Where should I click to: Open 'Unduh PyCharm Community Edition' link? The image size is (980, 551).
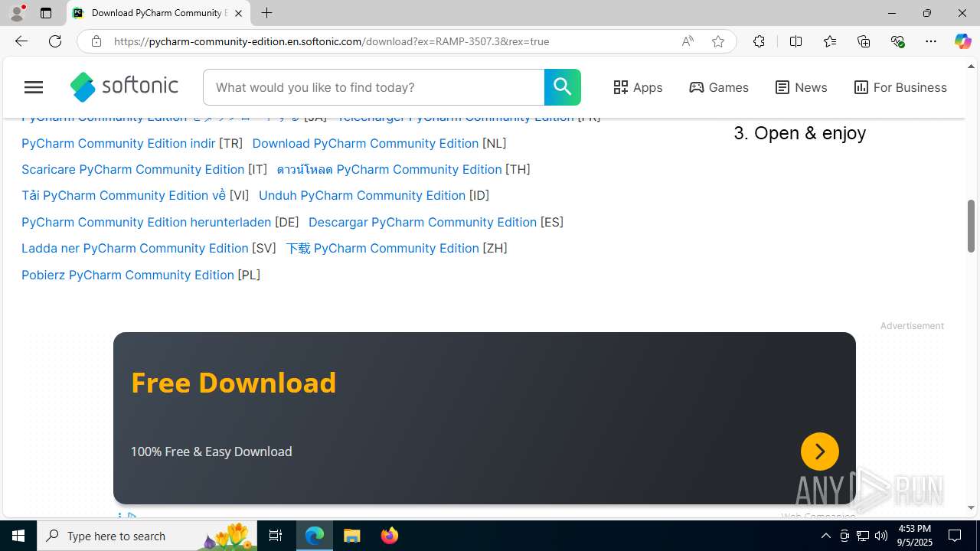click(x=362, y=195)
